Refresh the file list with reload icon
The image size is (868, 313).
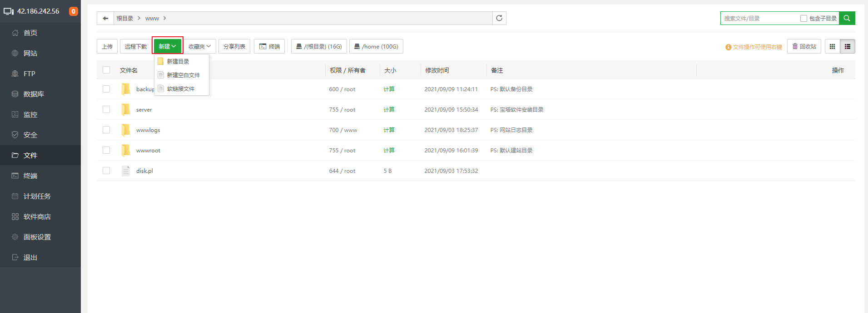pyautogui.click(x=499, y=18)
